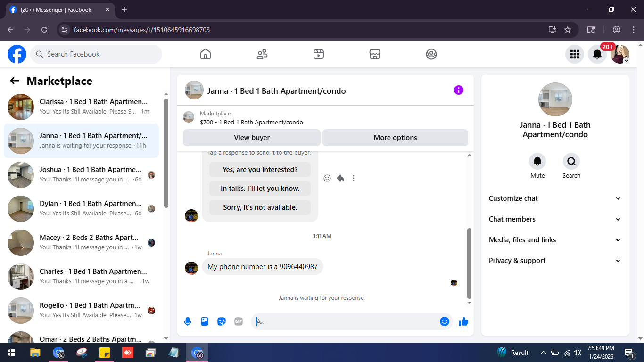This screenshot has height=362, width=644.
Task: Open a new browser tab
Action: click(x=124, y=9)
